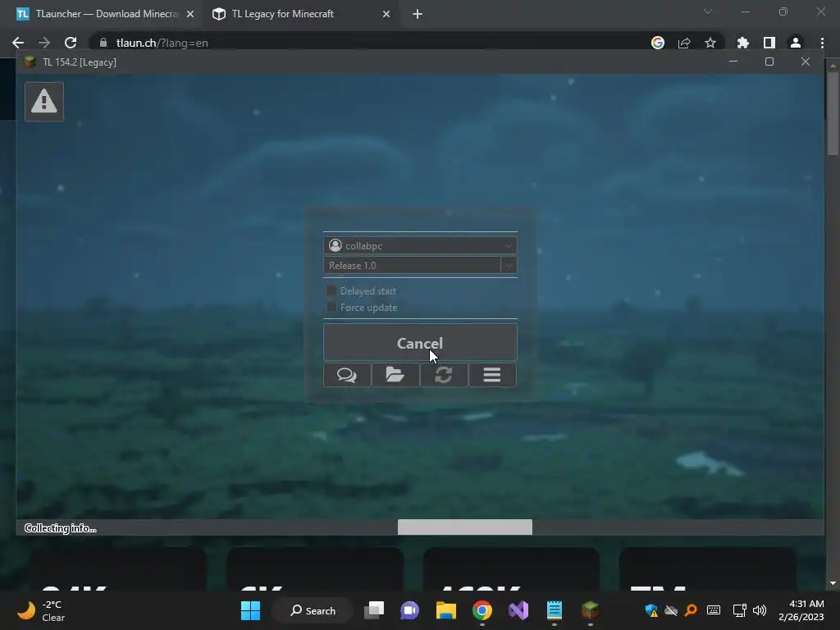Close the TLauncher Download Minecraft tab
Image resolution: width=840 pixels, height=630 pixels.
(x=190, y=14)
